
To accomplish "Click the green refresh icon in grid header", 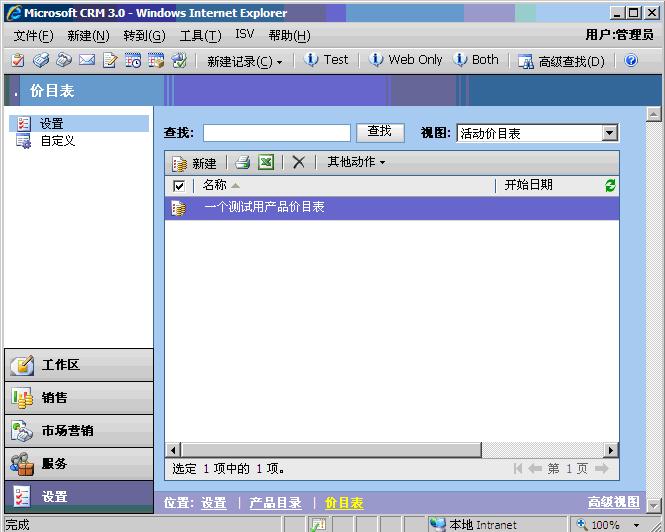I will pyautogui.click(x=610, y=185).
